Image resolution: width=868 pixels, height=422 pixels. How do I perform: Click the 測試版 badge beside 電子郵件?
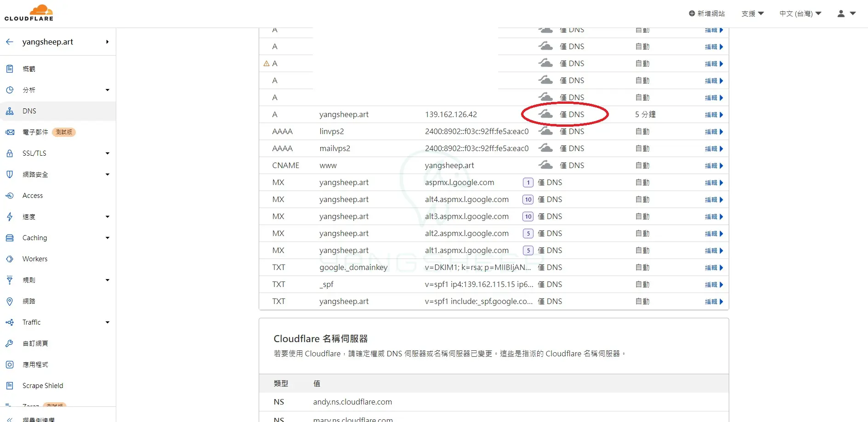tap(64, 132)
